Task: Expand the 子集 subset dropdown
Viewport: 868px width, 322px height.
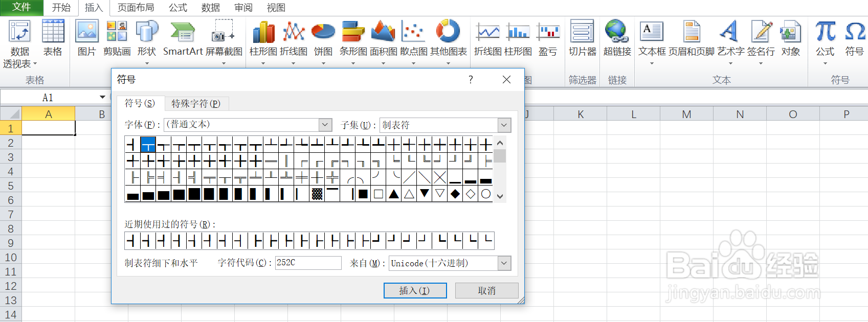Action: click(x=504, y=125)
